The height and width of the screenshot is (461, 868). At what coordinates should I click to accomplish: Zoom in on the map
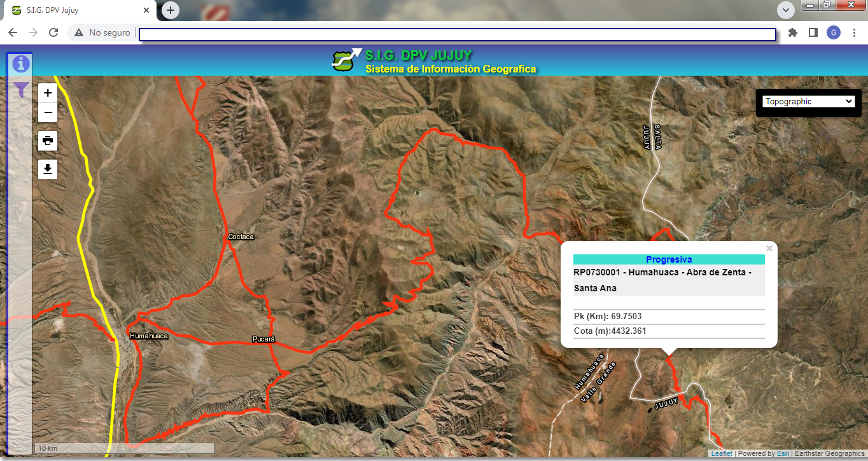point(48,93)
